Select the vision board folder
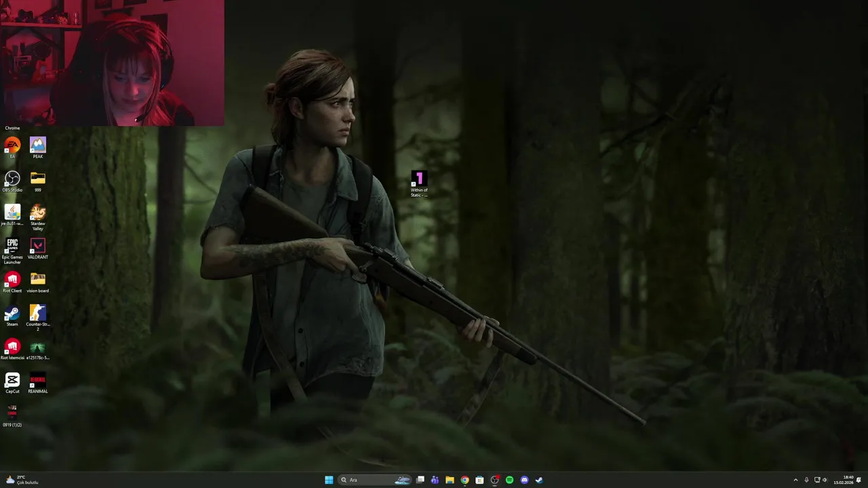The height and width of the screenshot is (488, 868). pos(38,281)
